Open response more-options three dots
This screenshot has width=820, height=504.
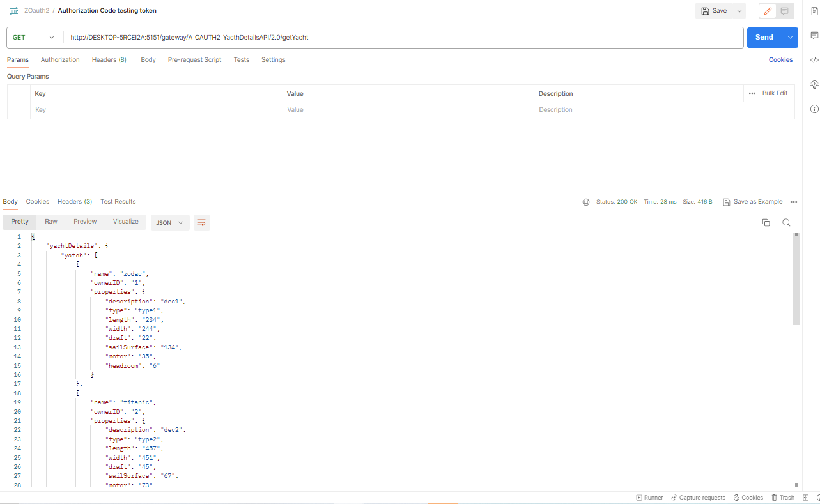794,202
